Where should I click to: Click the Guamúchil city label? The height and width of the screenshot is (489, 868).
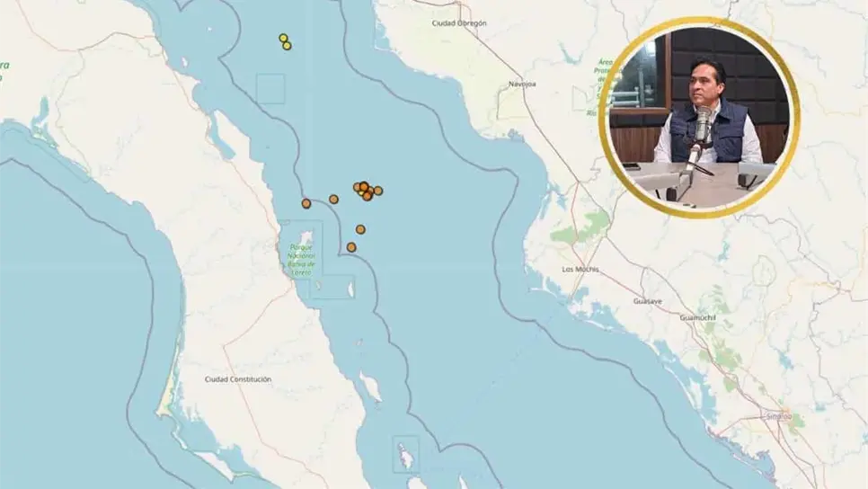tap(697, 318)
